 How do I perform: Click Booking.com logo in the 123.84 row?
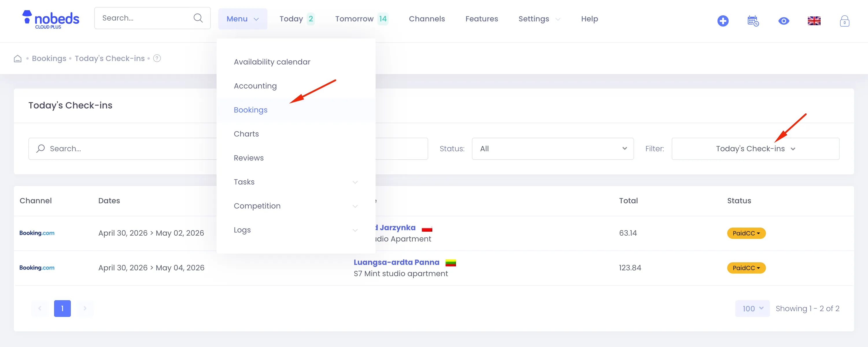[37, 268]
